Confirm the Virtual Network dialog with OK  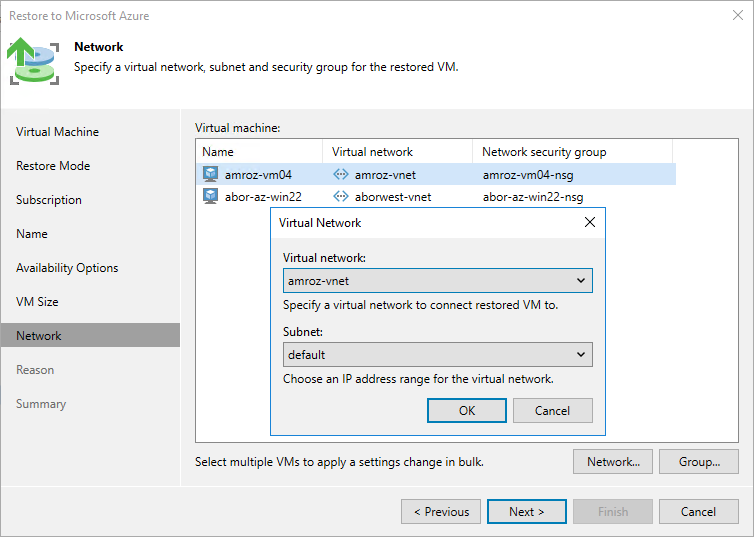pyautogui.click(x=467, y=410)
